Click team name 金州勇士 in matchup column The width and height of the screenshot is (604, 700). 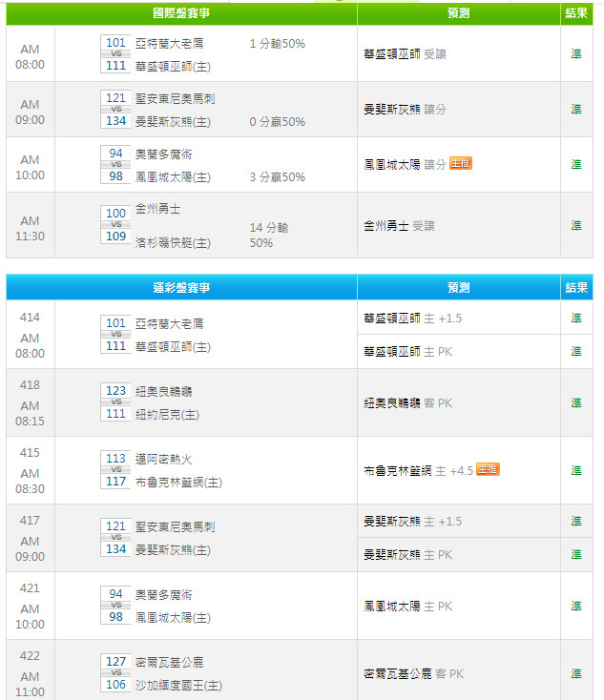158,209
